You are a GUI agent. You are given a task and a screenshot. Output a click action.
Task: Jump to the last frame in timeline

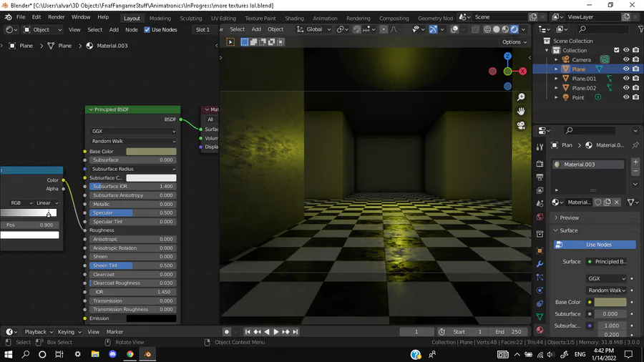coord(296,332)
